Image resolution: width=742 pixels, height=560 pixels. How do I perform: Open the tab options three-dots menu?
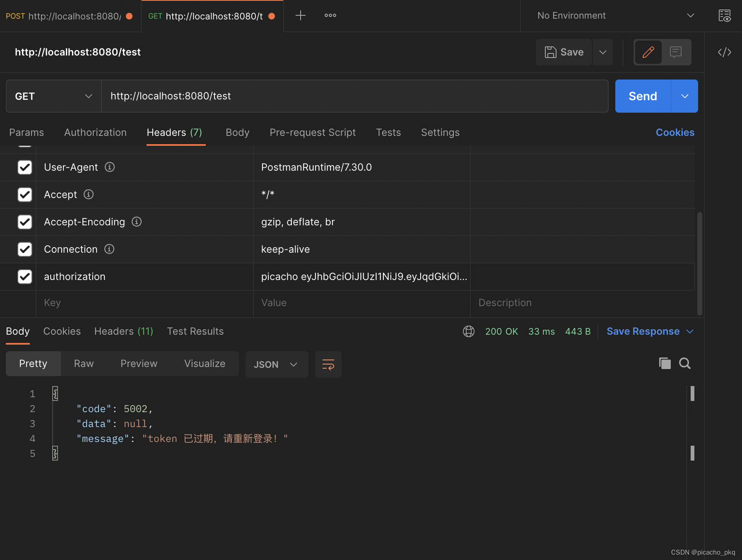point(330,16)
